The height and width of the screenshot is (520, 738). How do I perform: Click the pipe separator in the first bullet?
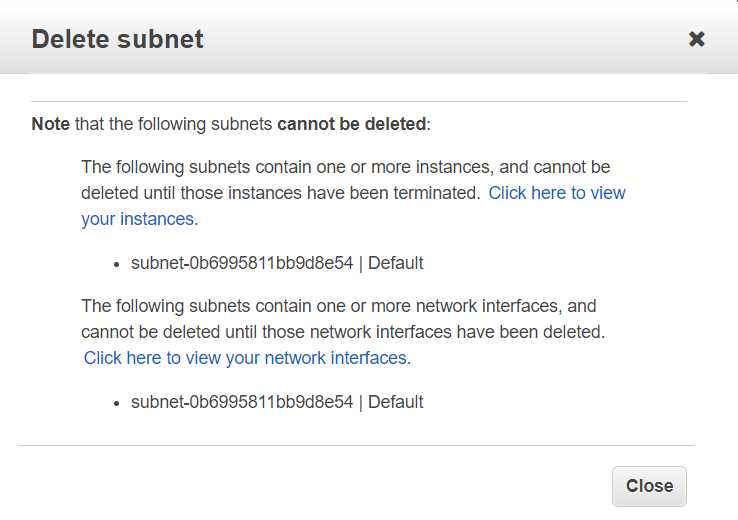[361, 263]
